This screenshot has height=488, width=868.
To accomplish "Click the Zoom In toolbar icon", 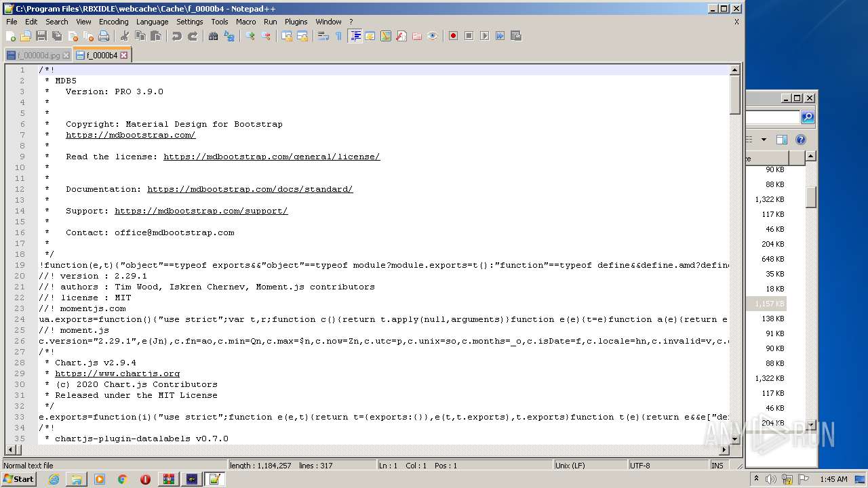I will point(250,36).
